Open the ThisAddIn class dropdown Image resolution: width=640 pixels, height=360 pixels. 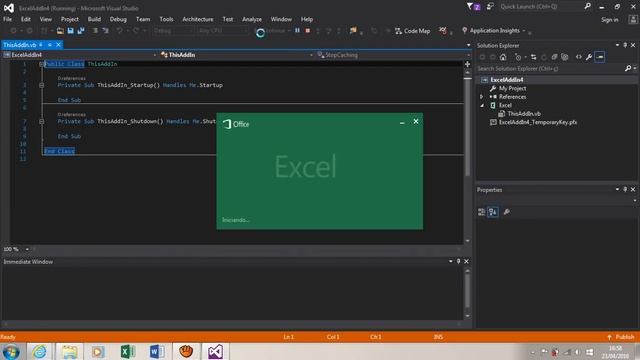click(x=236, y=55)
